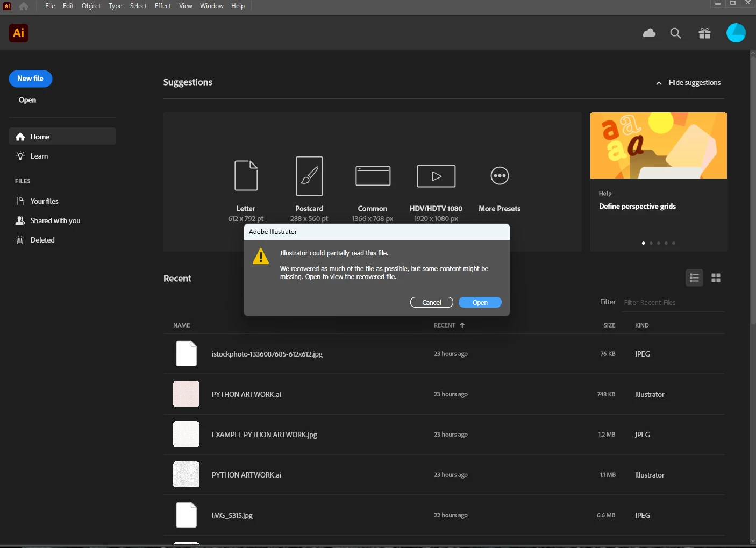The height and width of the screenshot is (548, 756).
Task: Sort by RECENT column arrow
Action: (x=462, y=325)
